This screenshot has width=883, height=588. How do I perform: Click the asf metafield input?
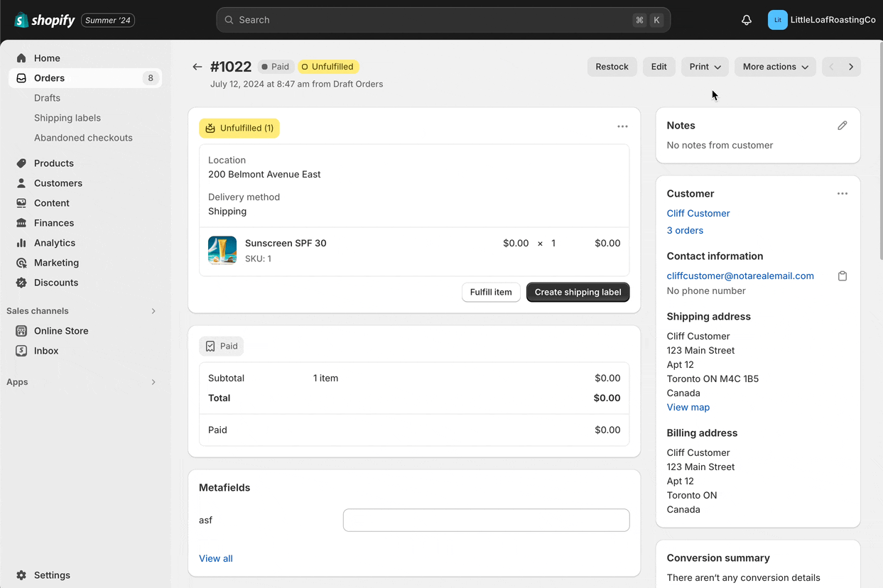coord(486,521)
